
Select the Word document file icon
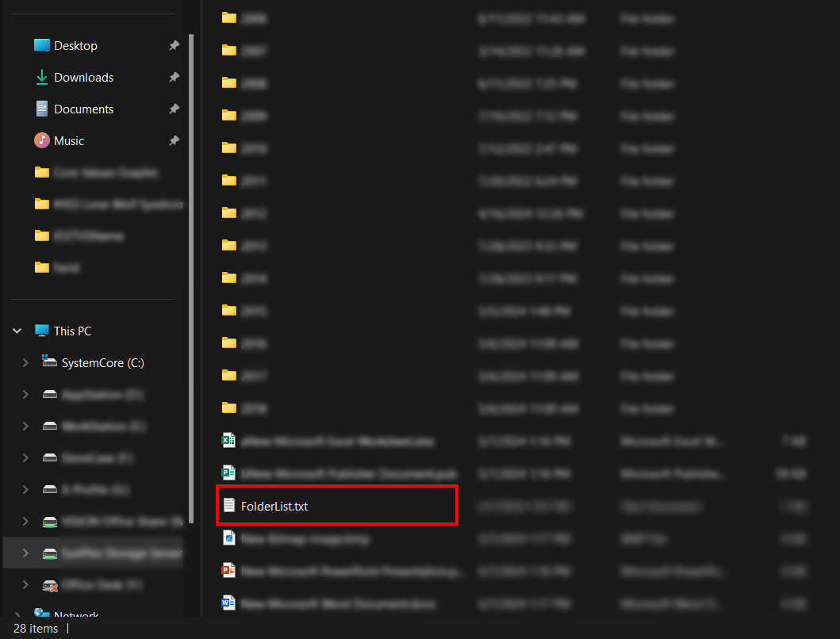point(228,603)
